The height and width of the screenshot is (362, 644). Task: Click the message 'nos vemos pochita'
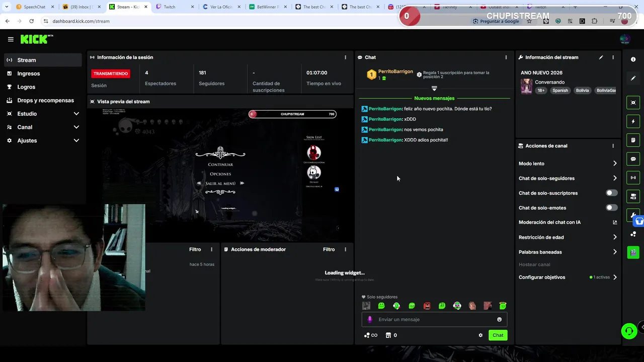click(424, 130)
